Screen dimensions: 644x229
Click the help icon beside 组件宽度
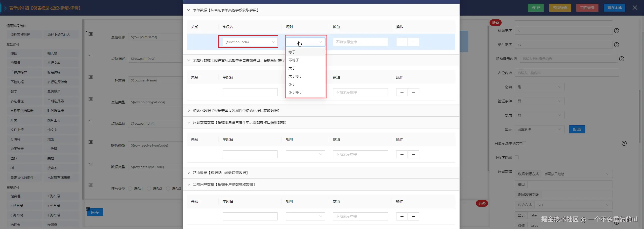(616, 45)
